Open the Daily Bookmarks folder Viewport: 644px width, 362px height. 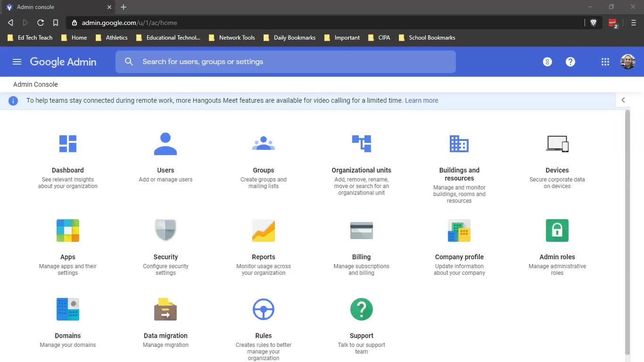coord(289,38)
